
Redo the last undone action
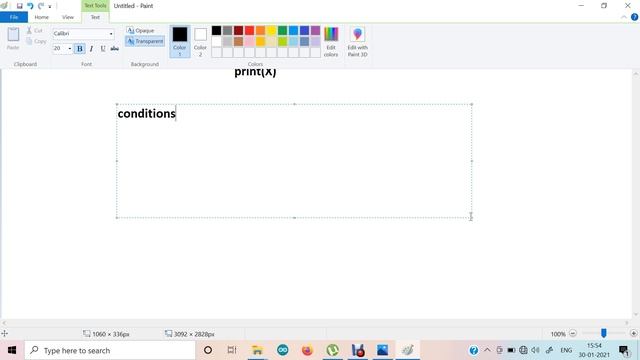click(x=41, y=6)
